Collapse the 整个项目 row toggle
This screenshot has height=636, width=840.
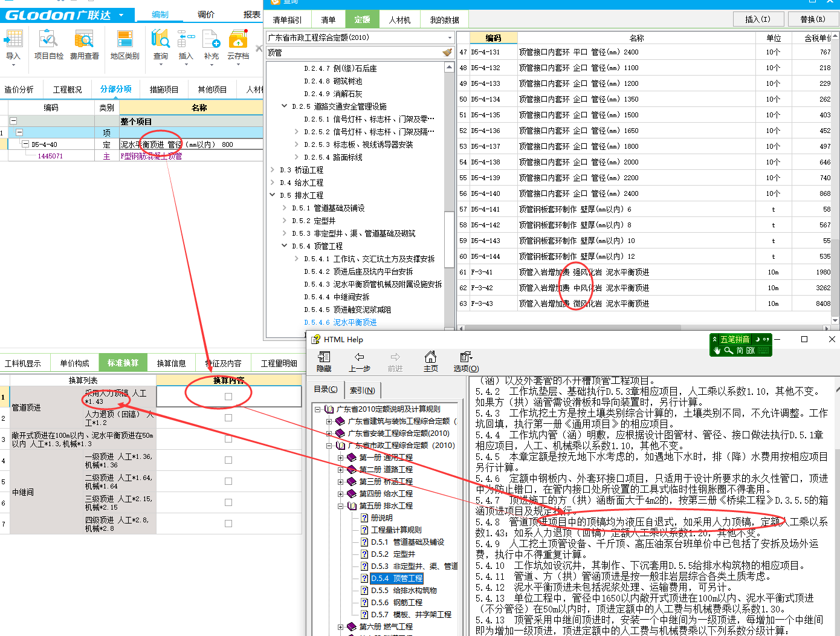[x=13, y=121]
